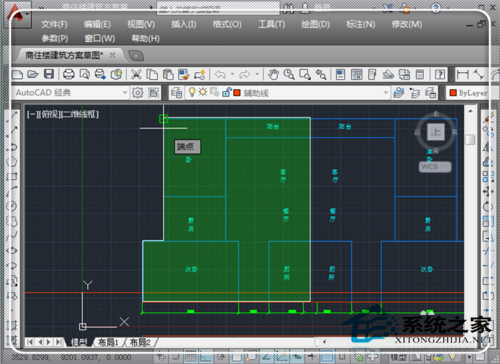Activate Match Properties brush icon

click(184, 74)
